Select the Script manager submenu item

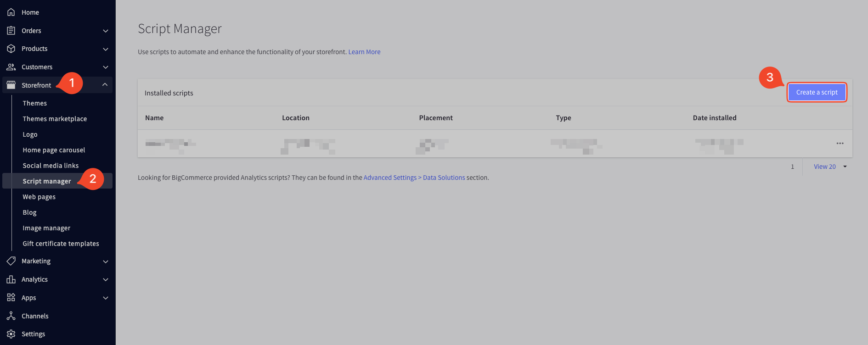pyautogui.click(x=47, y=181)
